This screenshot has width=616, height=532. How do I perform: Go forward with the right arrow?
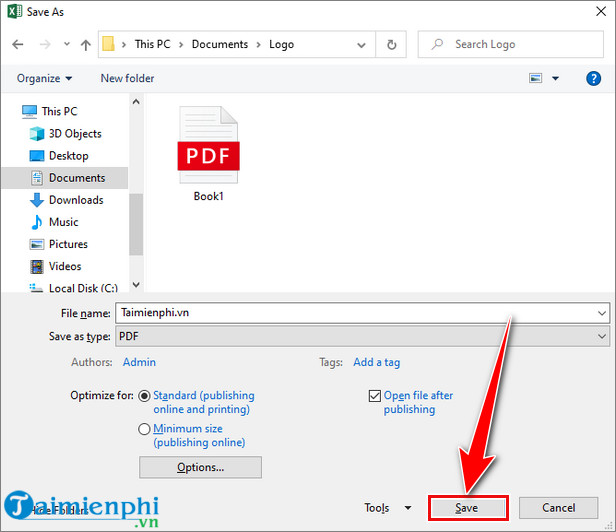[45, 44]
